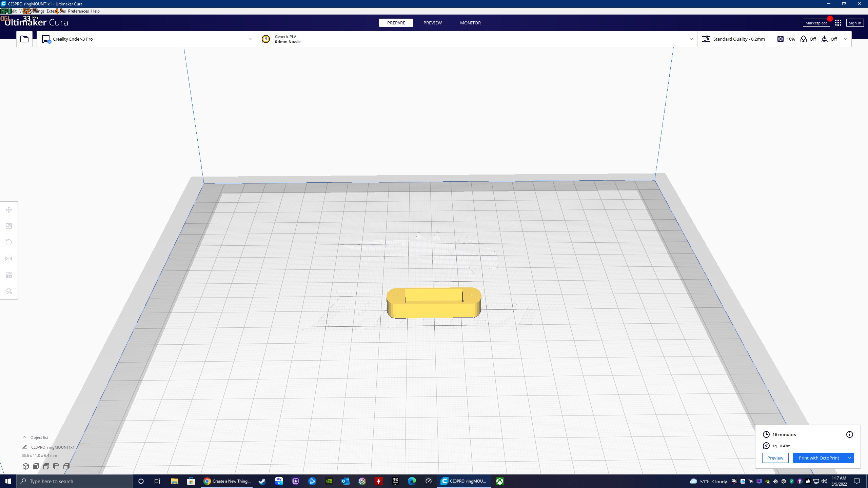The height and width of the screenshot is (488, 868).
Task: Click the Marketplace button
Action: pyautogui.click(x=816, y=23)
